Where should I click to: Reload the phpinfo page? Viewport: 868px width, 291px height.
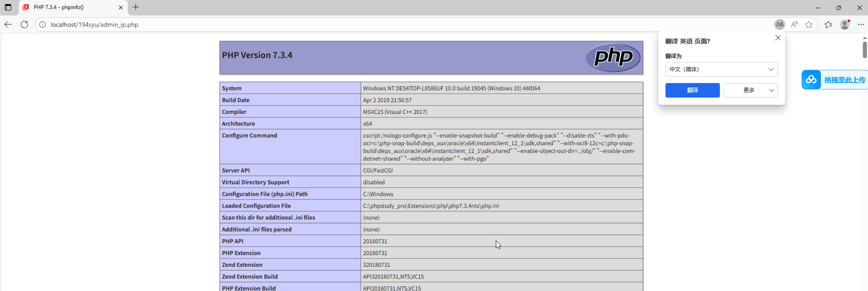(24, 24)
